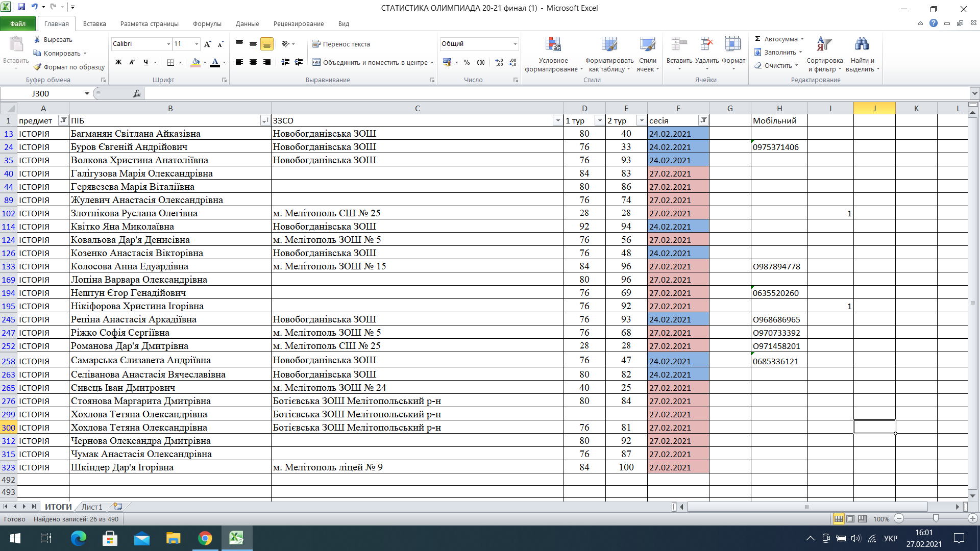980x551 pixels.
Task: Click the fill color bucket swatch
Action: point(195,62)
